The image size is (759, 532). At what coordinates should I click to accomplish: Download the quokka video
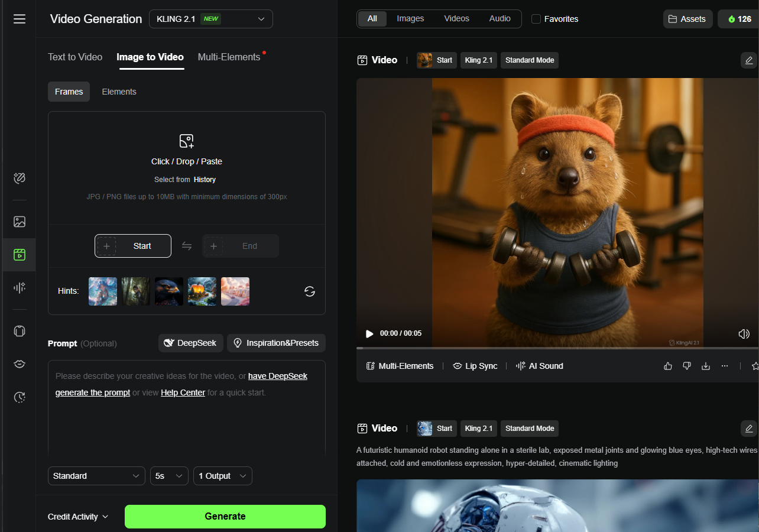pyautogui.click(x=705, y=366)
